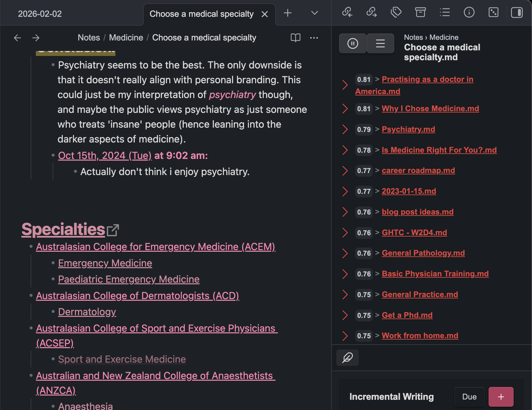Open the Dermatology link

[87, 312]
